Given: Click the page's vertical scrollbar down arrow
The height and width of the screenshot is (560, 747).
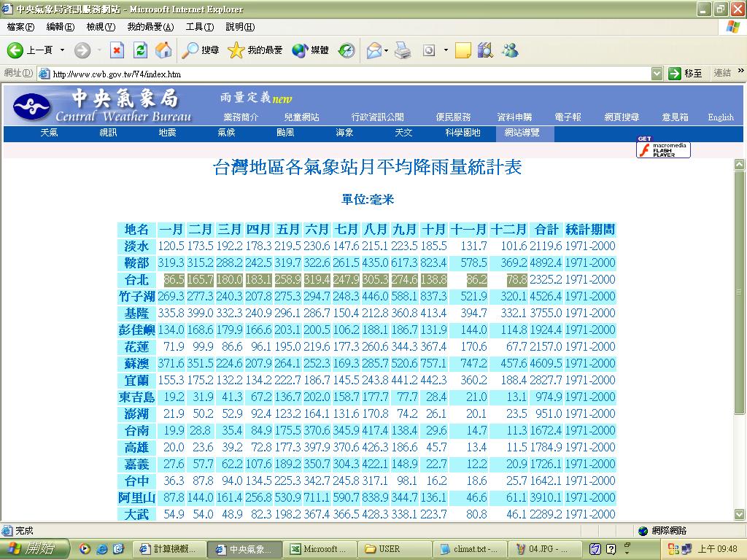Looking at the screenshot, I should pos(739,515).
